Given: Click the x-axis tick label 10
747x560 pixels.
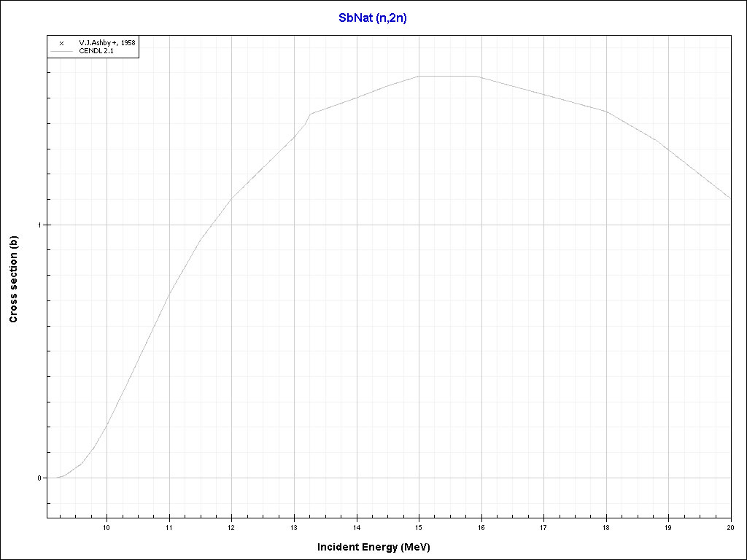Looking at the screenshot, I should tap(107, 527).
